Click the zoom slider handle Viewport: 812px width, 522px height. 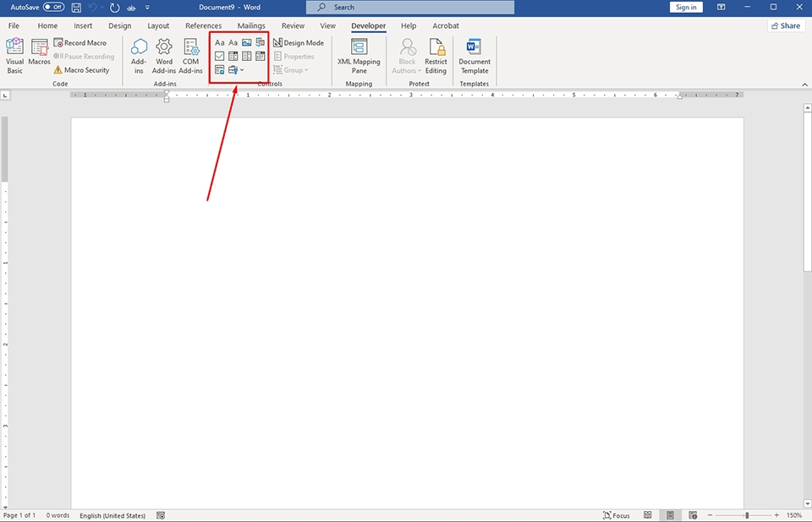(x=747, y=515)
